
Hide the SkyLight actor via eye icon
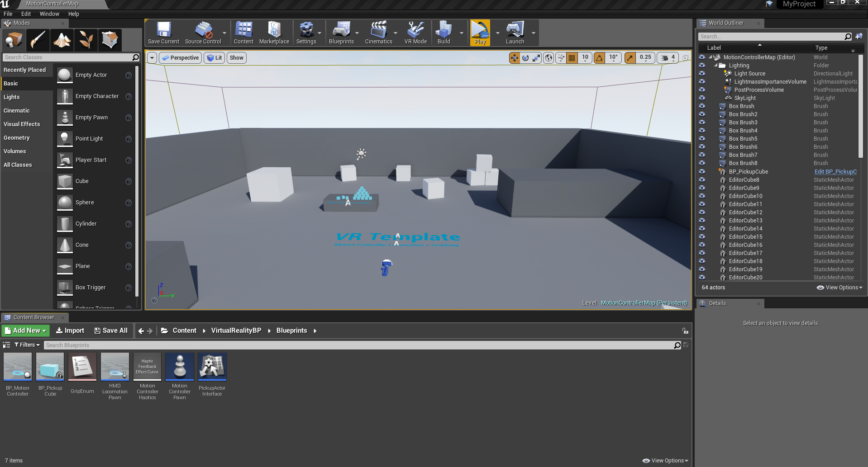702,98
